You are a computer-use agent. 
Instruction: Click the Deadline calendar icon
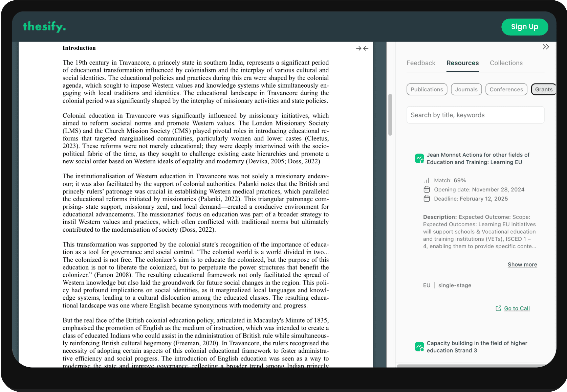pos(427,199)
